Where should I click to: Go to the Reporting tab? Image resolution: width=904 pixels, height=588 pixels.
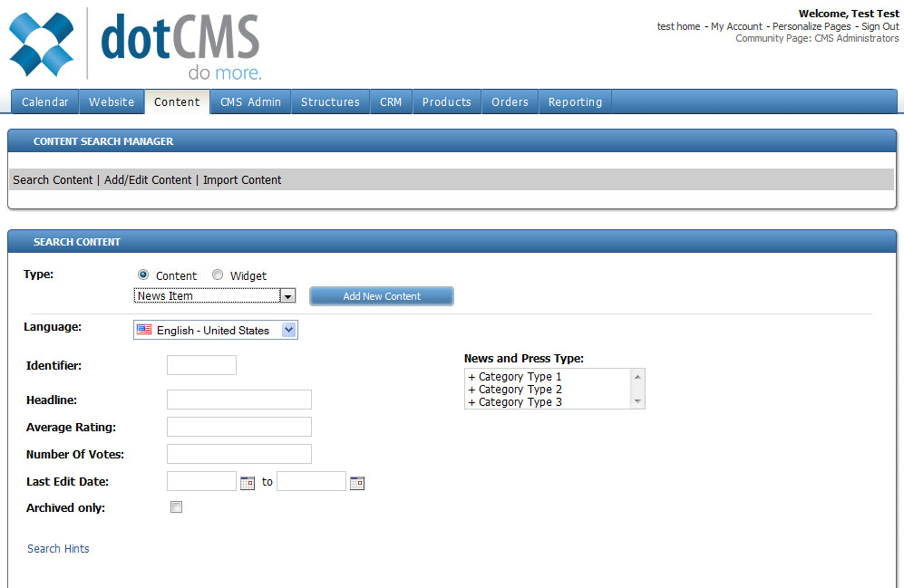[575, 102]
